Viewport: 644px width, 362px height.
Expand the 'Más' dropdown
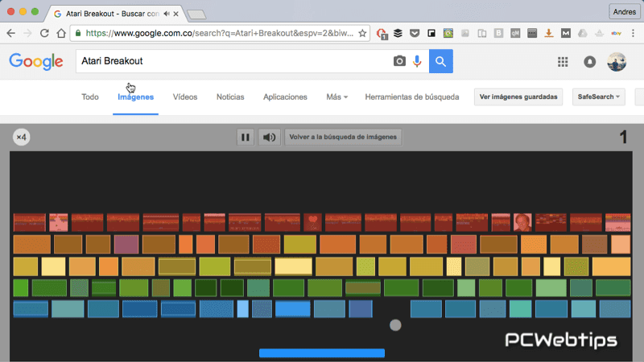(336, 97)
